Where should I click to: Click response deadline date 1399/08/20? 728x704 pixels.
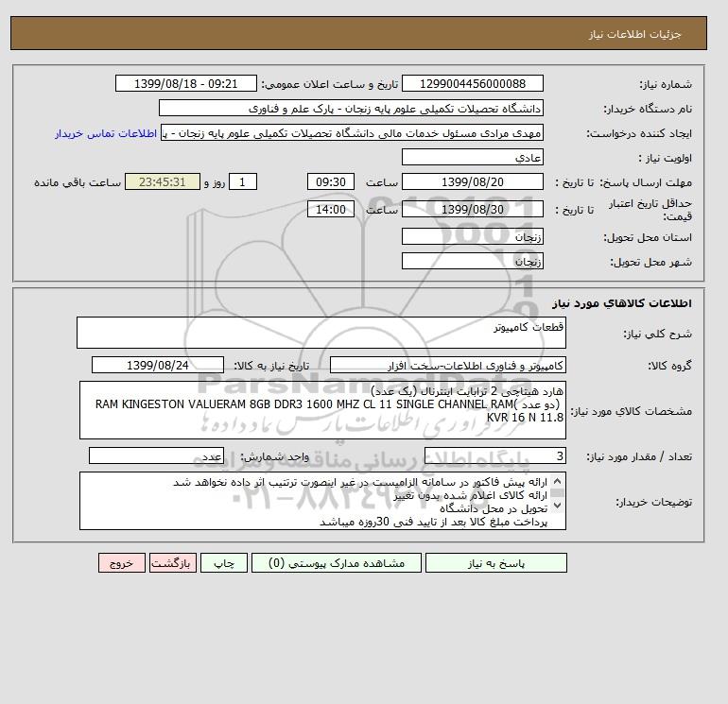point(472,182)
